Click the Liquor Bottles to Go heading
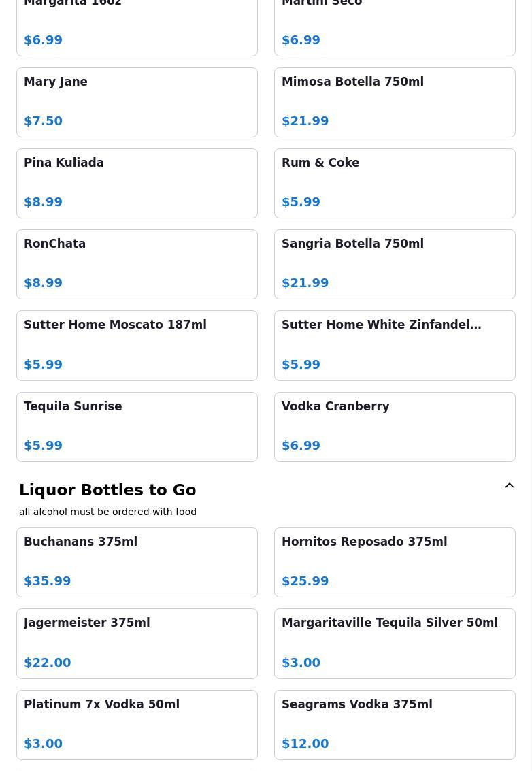 [107, 490]
